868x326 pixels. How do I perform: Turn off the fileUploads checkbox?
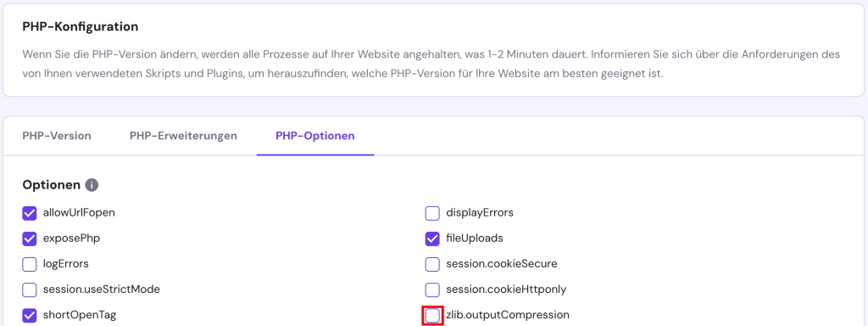pos(432,239)
